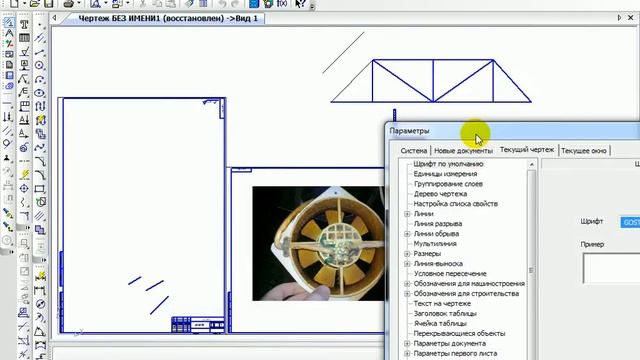Screen dimensions: 640x360
Task: Activate the context help pointer
Action: (300, 3)
